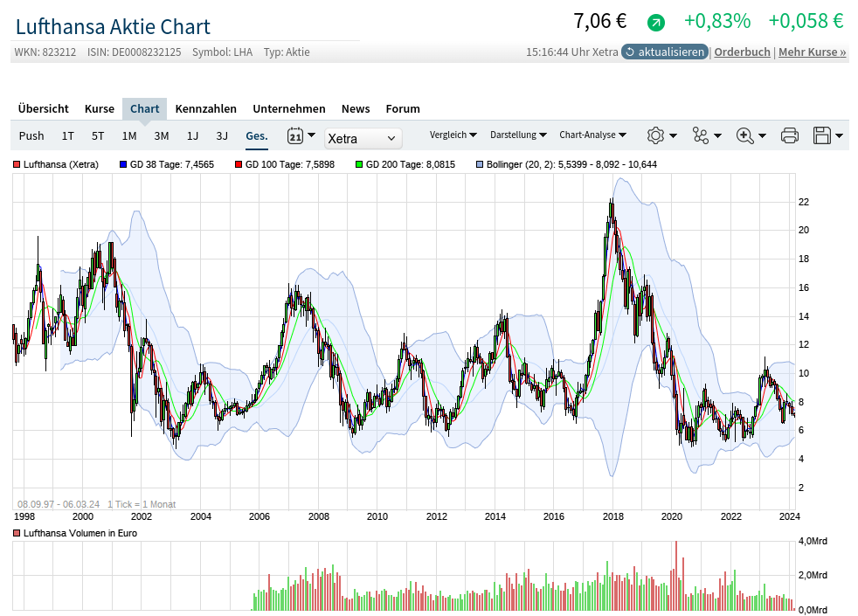858x616 pixels.
Task: Open the Unternehmen tab
Action: (289, 109)
